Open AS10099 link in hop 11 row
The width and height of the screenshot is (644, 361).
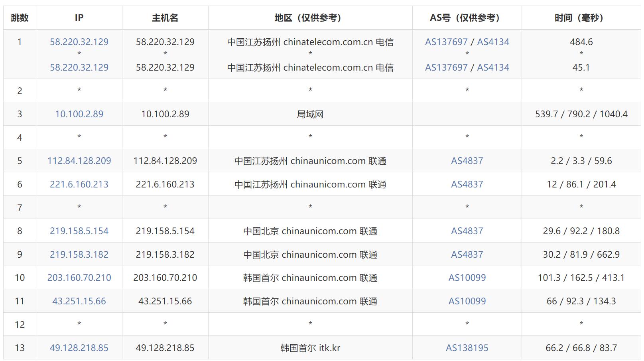467,301
